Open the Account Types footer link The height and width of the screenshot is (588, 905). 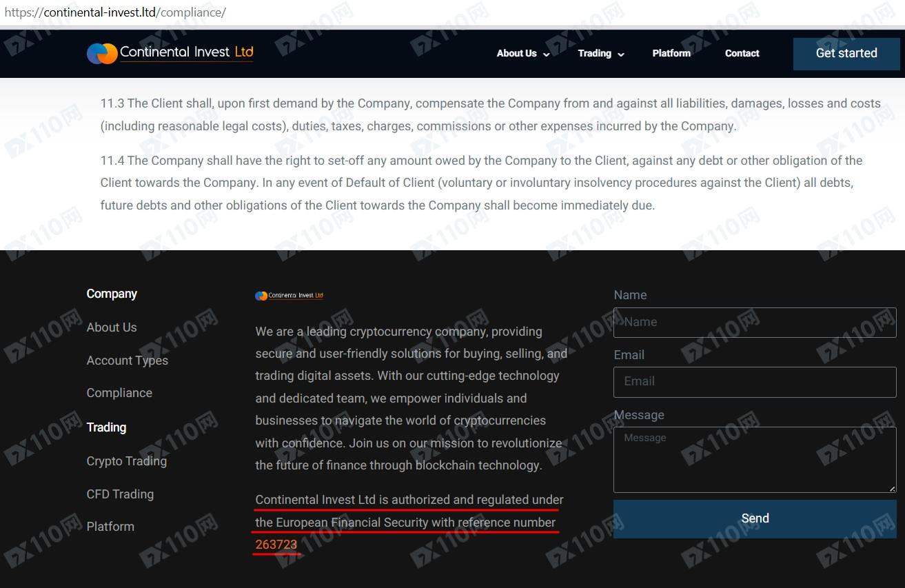(127, 361)
